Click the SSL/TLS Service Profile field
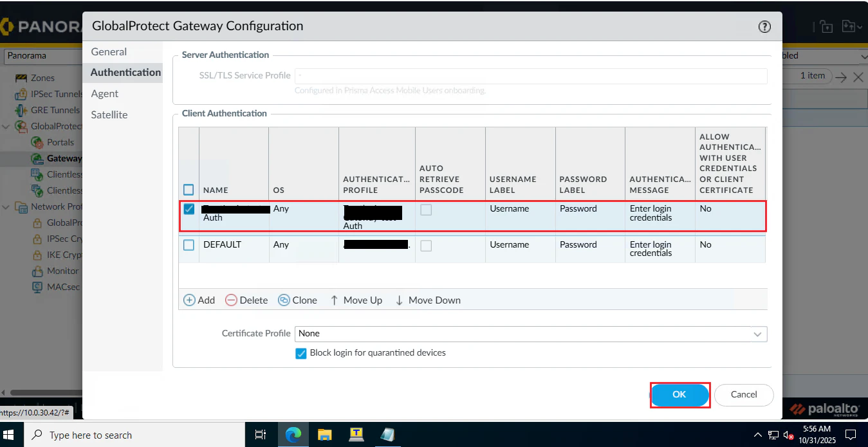 coord(531,76)
